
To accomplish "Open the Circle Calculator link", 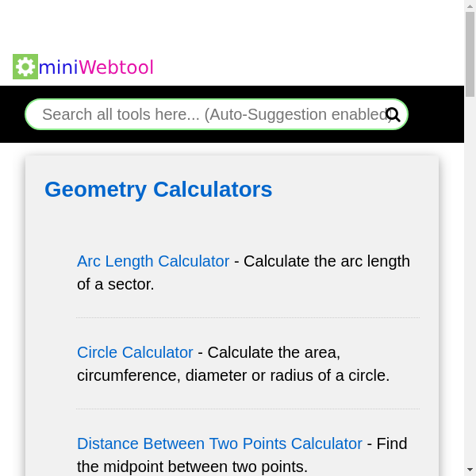I will click(x=135, y=352).
